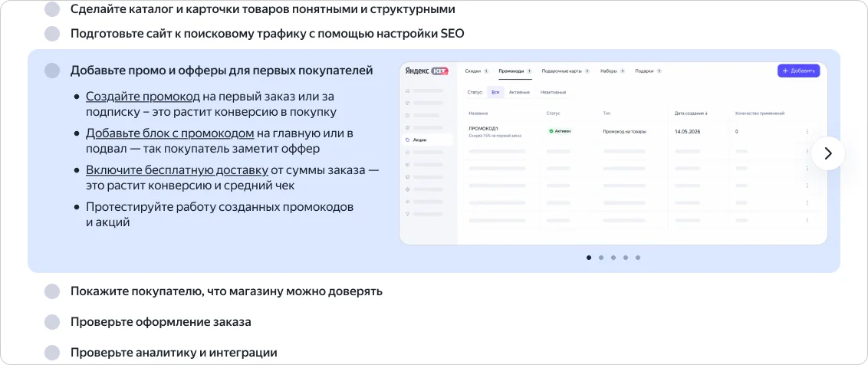
Task: Click the '14.05.2026' date cell in the preview
Action: [687, 132]
